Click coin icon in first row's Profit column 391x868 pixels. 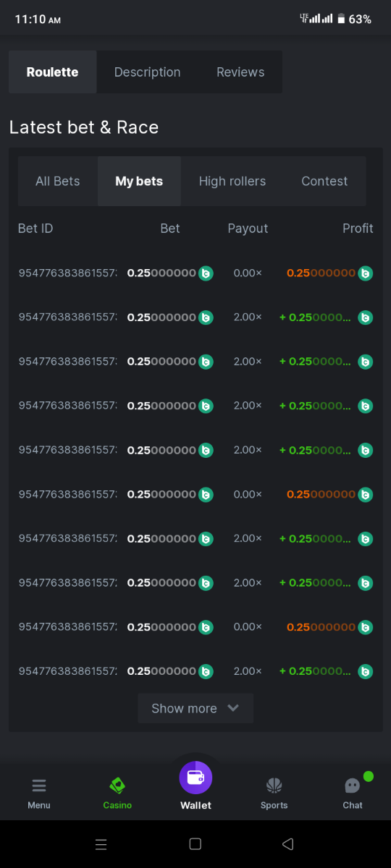coord(366,273)
